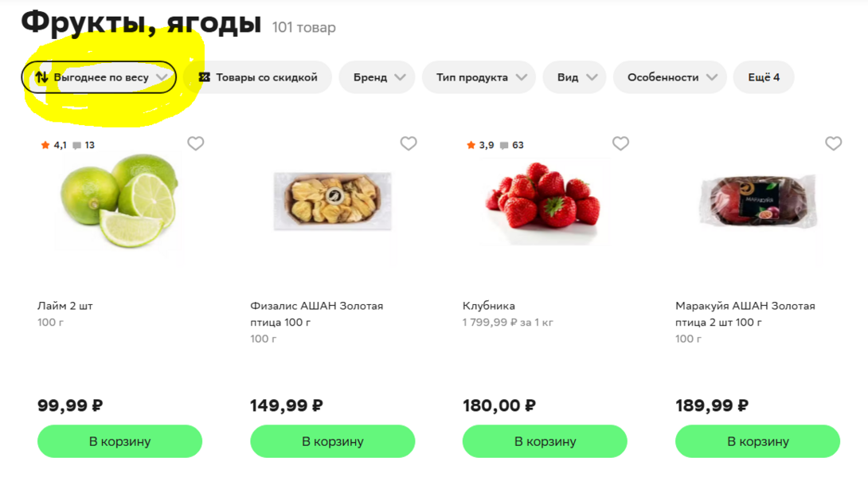868x493 pixels.
Task: Toggle Товары со скидкой filter
Action: (258, 77)
